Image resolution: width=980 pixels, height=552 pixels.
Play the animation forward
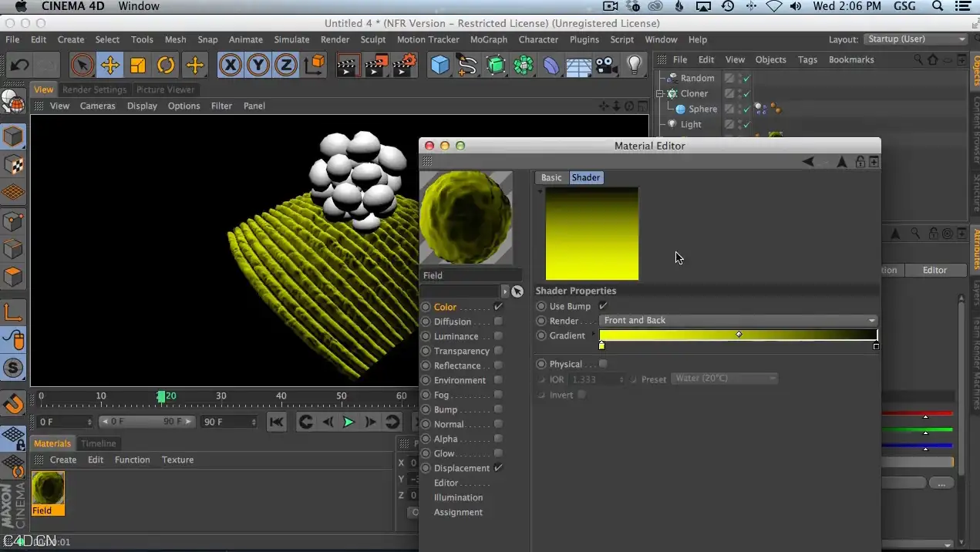pyautogui.click(x=349, y=422)
